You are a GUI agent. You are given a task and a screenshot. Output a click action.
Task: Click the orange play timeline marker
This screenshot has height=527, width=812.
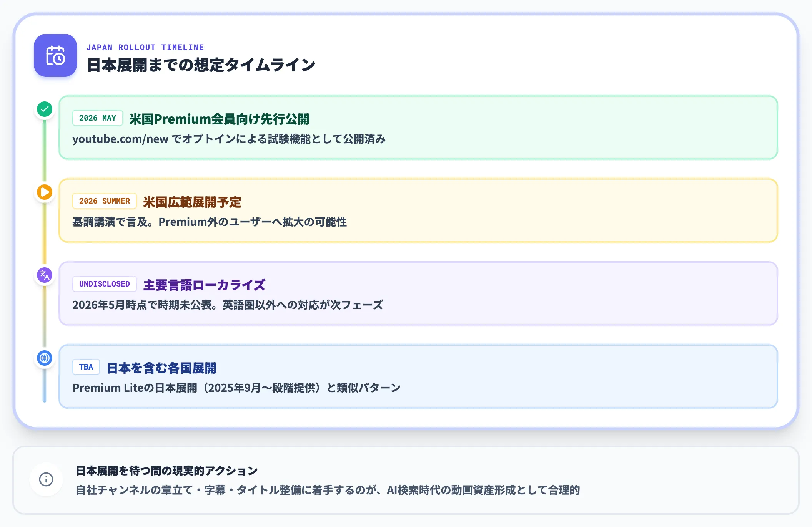click(45, 192)
